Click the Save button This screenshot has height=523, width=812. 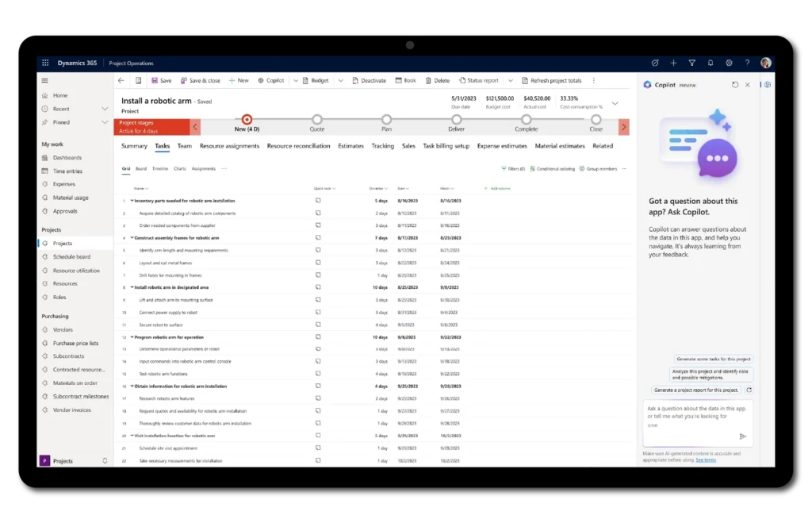(x=162, y=80)
